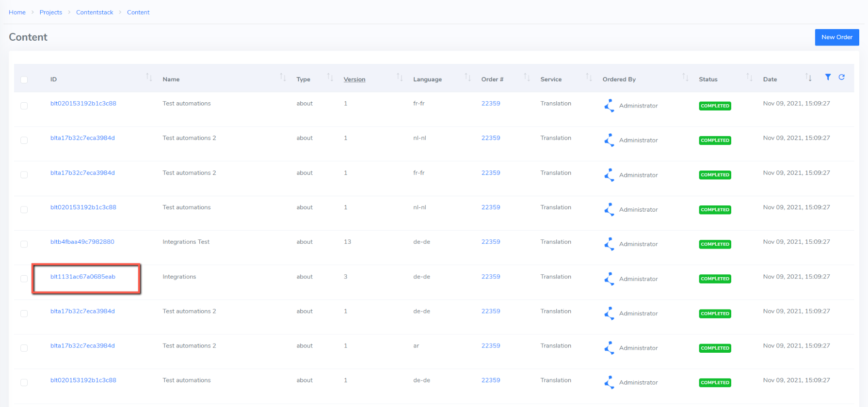Open blta17b32c7eca3984d link in ar row
This screenshot has height=407, width=868.
click(x=82, y=345)
